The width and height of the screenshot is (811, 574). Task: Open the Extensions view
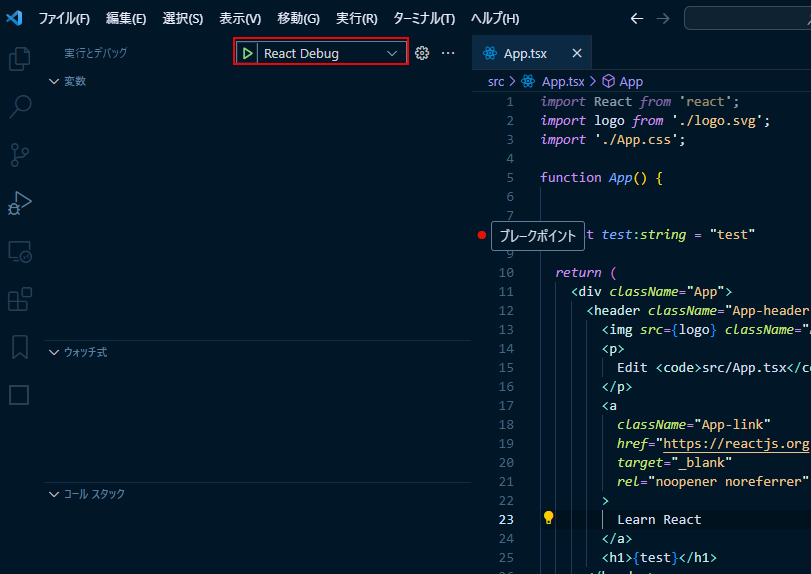click(20, 299)
